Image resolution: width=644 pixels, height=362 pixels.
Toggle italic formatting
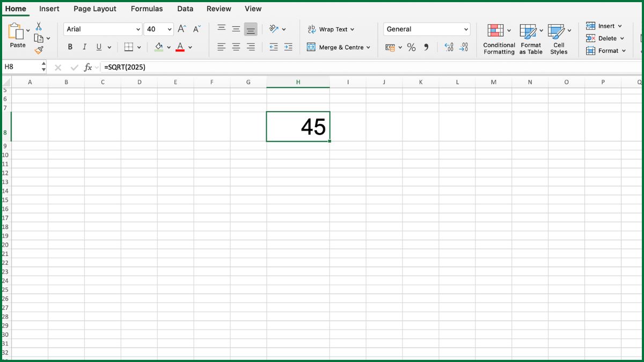[x=84, y=47]
